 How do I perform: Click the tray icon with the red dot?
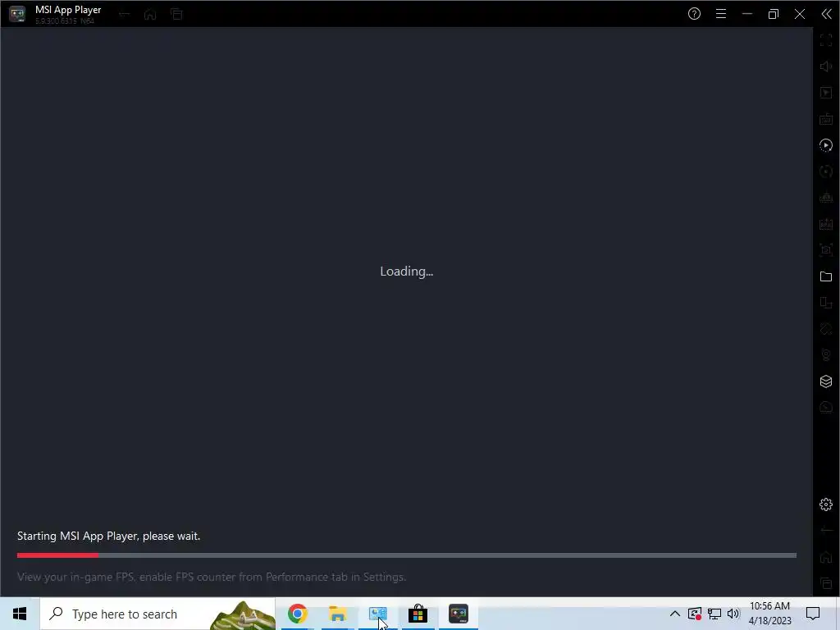pos(695,614)
